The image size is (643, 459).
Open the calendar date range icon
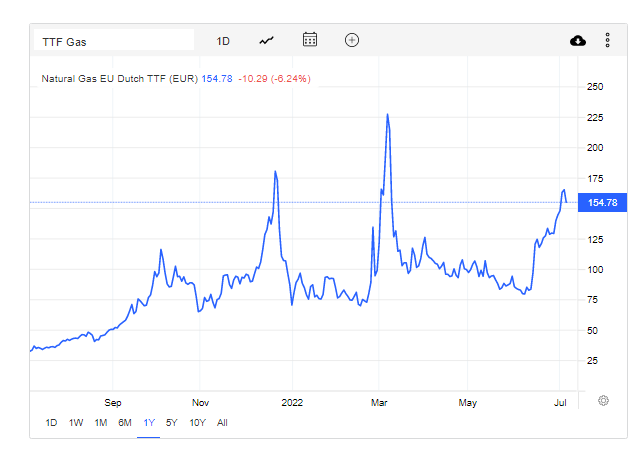click(x=310, y=40)
